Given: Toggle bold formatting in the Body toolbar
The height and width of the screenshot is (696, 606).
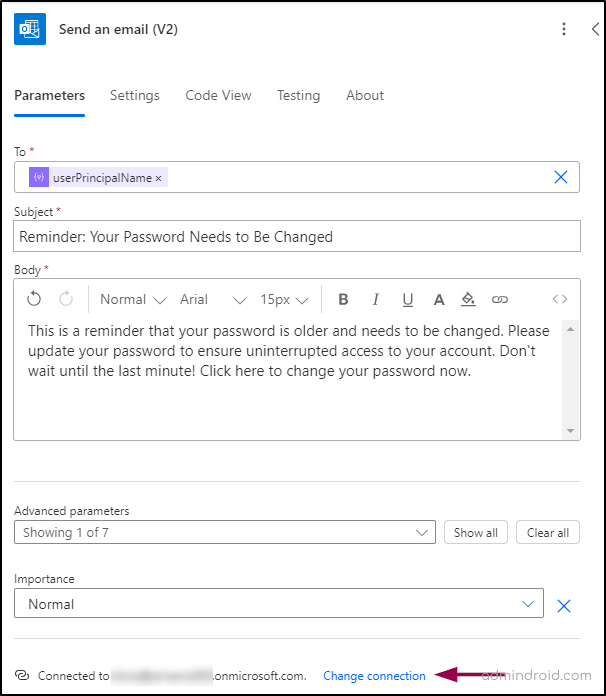Looking at the screenshot, I should pyautogui.click(x=343, y=299).
